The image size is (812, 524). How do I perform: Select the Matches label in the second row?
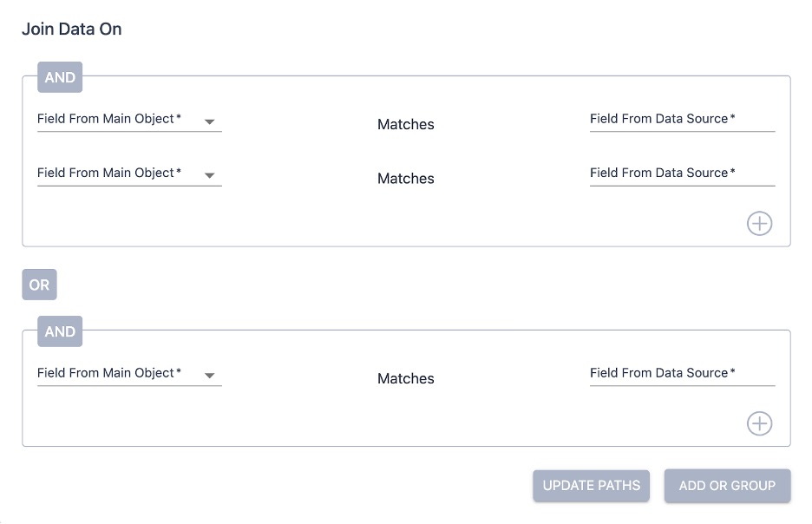405,178
